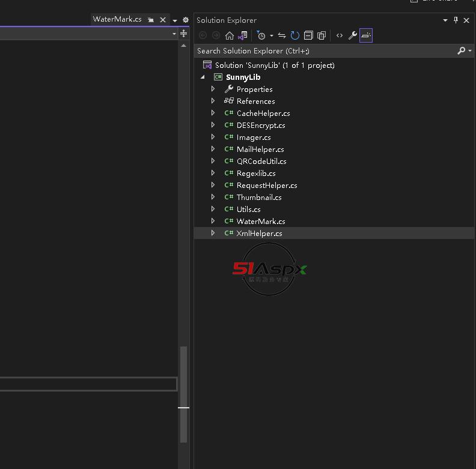Select References in the tree
Screen dimensions: 476x469
(255, 101)
